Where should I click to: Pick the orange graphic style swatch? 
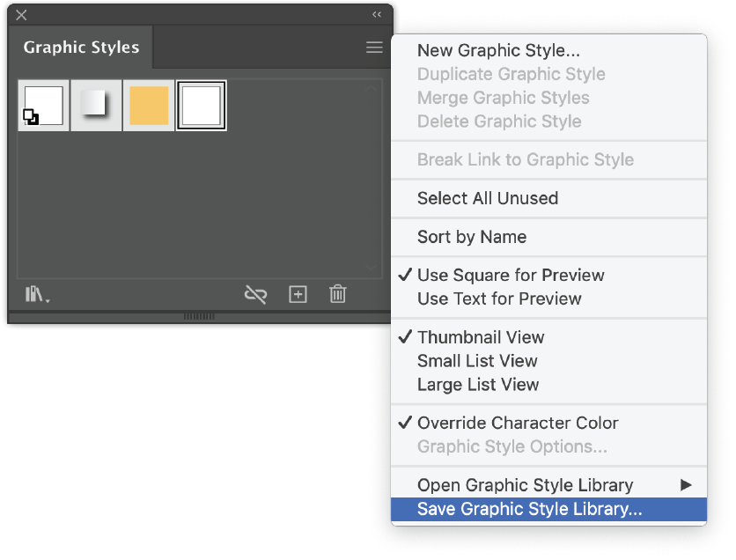[149, 106]
